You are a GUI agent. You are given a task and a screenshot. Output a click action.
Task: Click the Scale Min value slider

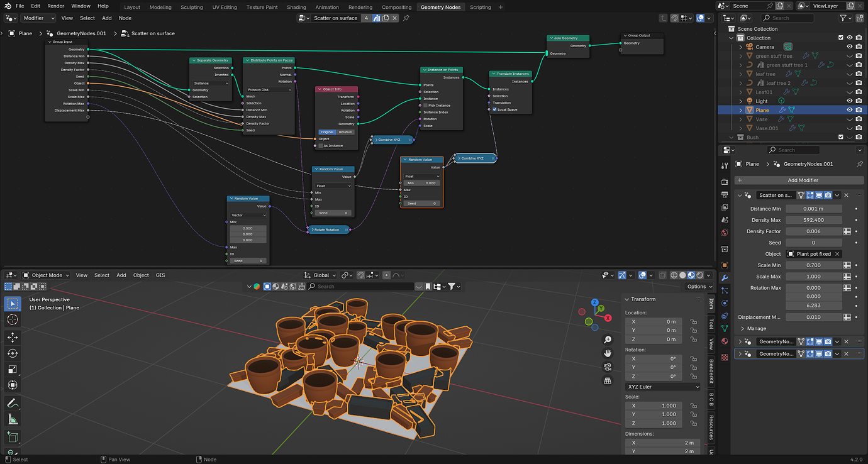click(814, 265)
